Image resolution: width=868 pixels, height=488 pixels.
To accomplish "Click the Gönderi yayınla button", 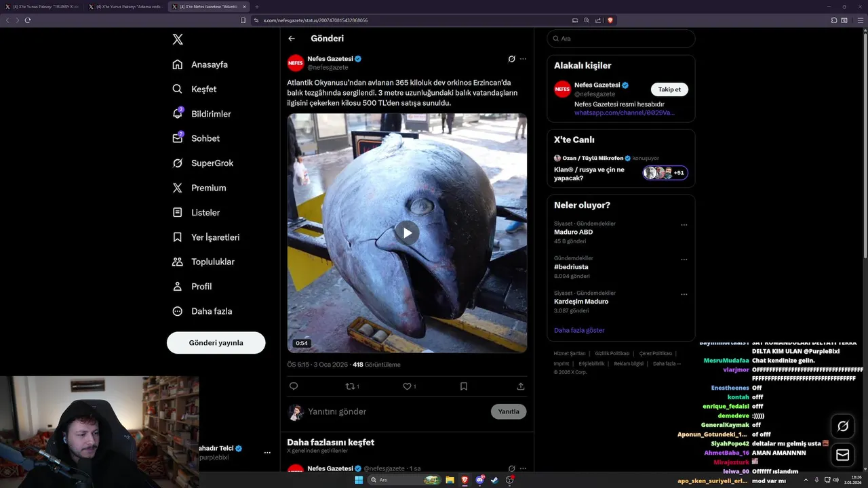I will (x=216, y=343).
